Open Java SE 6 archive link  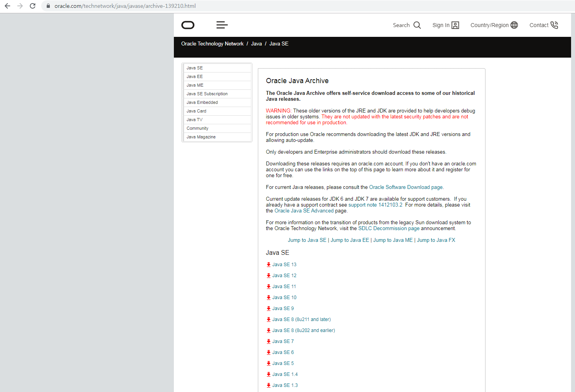[283, 352]
